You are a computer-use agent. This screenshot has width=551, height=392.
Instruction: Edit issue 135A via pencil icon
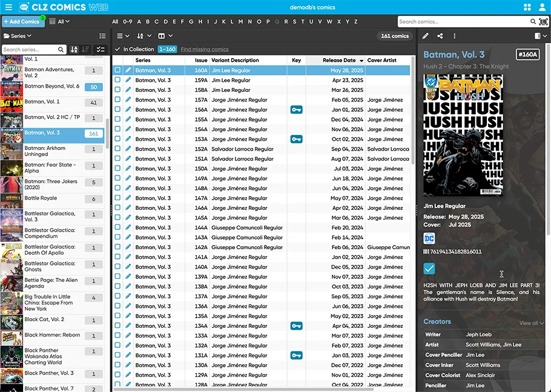tap(128, 316)
